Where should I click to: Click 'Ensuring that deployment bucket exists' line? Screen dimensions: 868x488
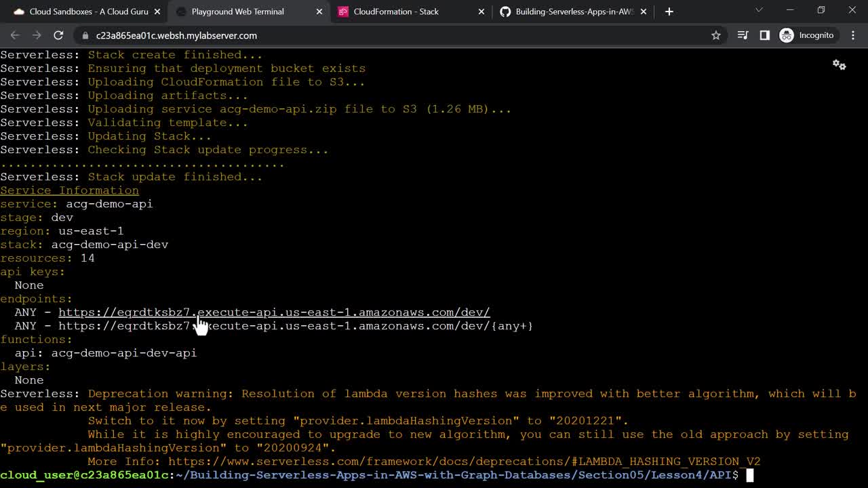(182, 68)
